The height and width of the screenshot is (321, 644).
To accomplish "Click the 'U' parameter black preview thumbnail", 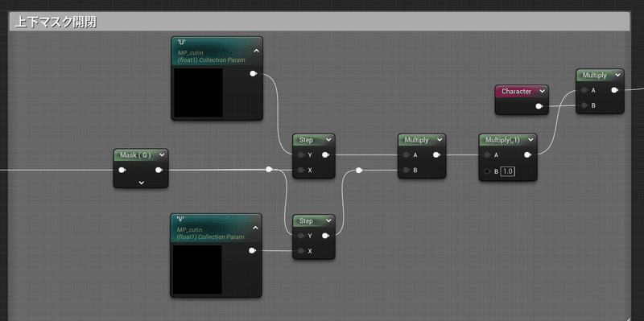I will (198, 93).
